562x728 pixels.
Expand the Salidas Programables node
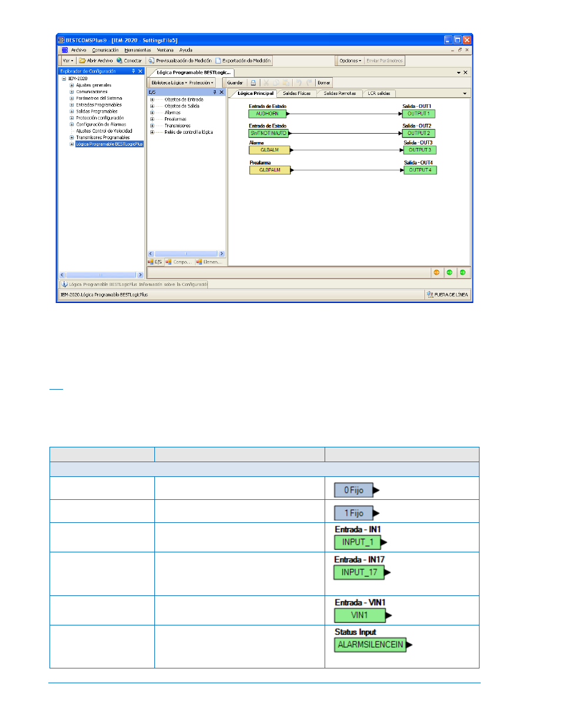point(72,111)
